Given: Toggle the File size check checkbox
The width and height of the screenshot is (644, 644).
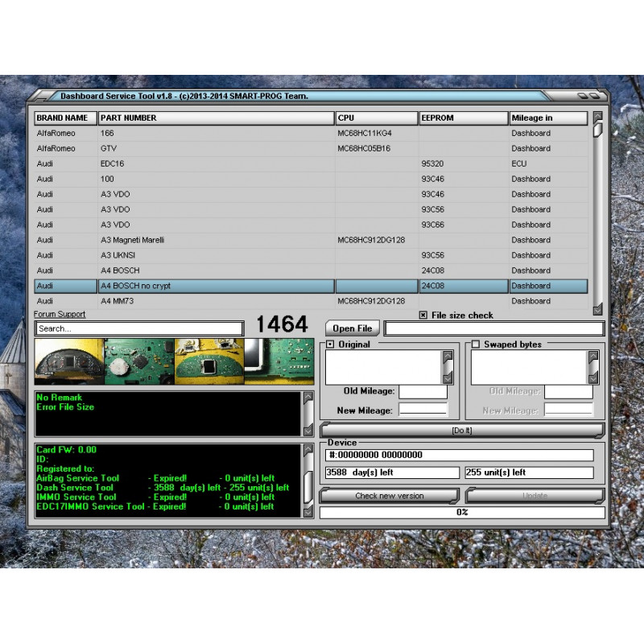Looking at the screenshot, I should coord(423,315).
